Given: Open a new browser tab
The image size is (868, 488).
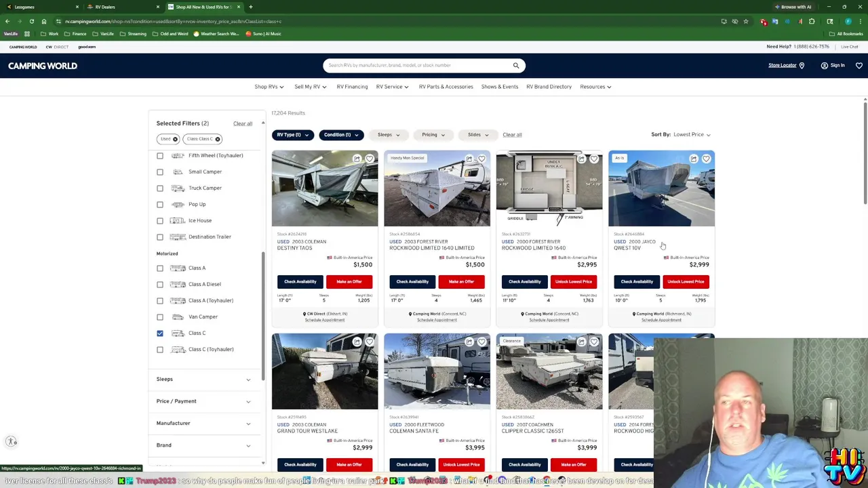Looking at the screenshot, I should (x=250, y=7).
